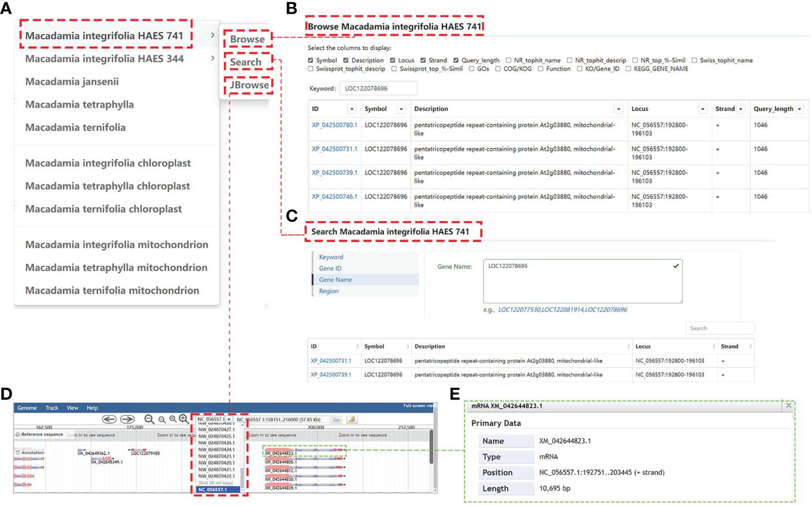Viewport: 812px width, 506px height.
Task: Expand the Macadamia integrifolia HAES 344 submenu
Action: [212, 58]
